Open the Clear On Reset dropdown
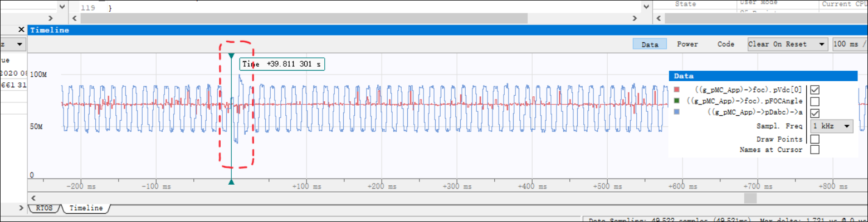The image size is (868, 222). click(x=787, y=44)
